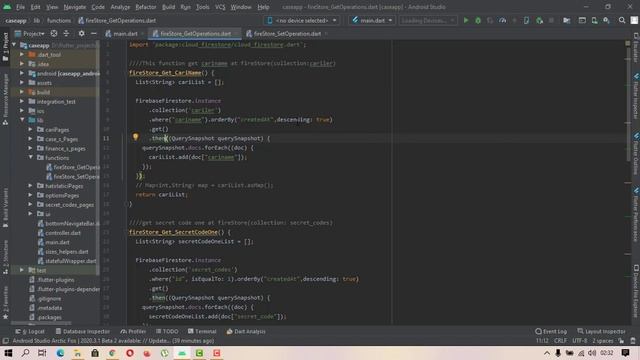The width and height of the screenshot is (640, 360).
Task: Toggle the Resource Manager side panel
Action: [x=5, y=99]
